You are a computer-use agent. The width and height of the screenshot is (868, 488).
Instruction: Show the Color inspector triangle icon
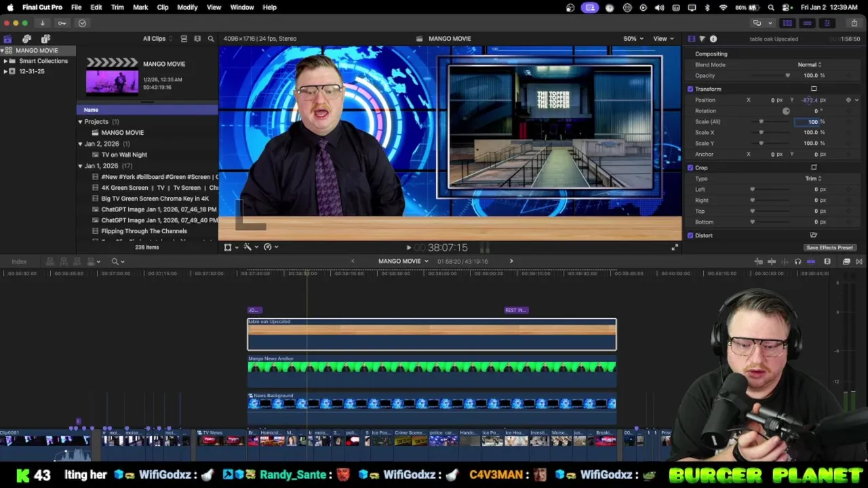pos(702,39)
